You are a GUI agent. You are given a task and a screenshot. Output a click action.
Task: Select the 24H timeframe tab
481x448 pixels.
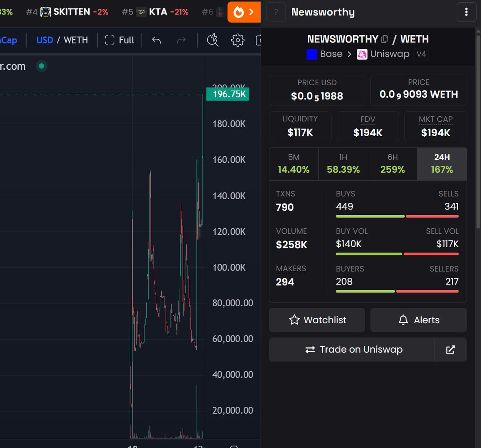[442, 164]
